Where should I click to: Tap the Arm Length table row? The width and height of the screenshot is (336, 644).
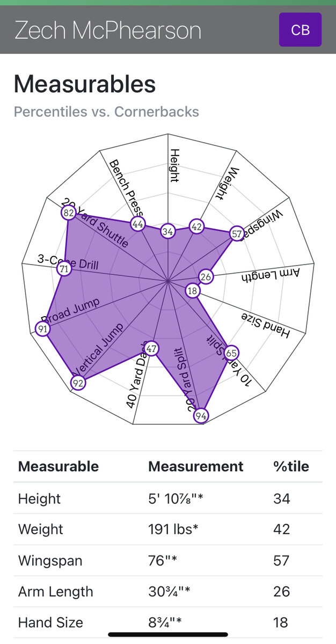(x=168, y=591)
